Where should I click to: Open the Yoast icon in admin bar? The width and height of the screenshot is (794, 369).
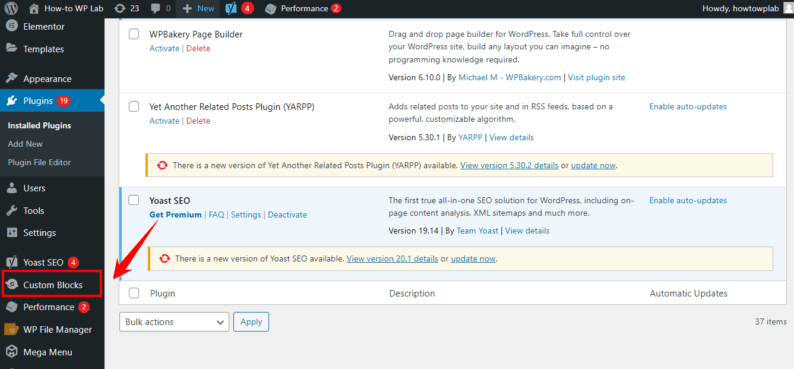click(x=231, y=9)
